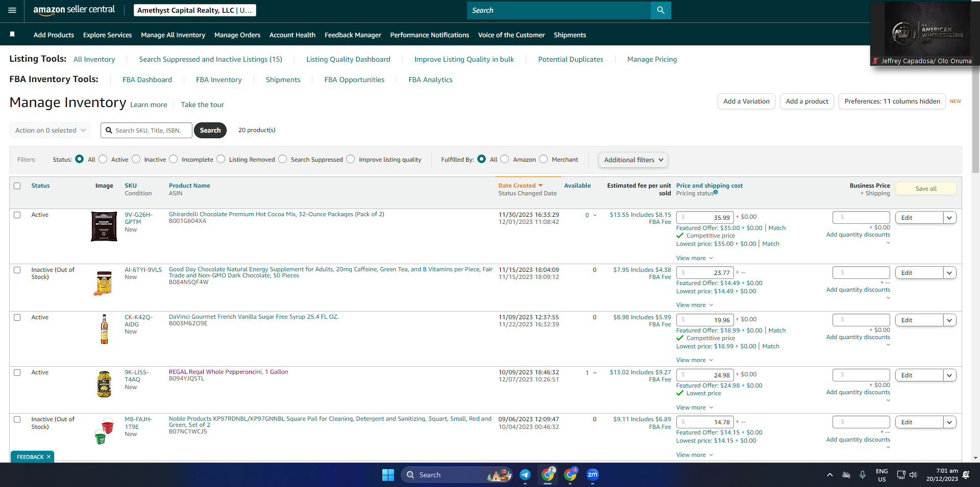This screenshot has height=487, width=980.
Task: Open the Noble Products pail thumbnail
Action: coord(104,431)
